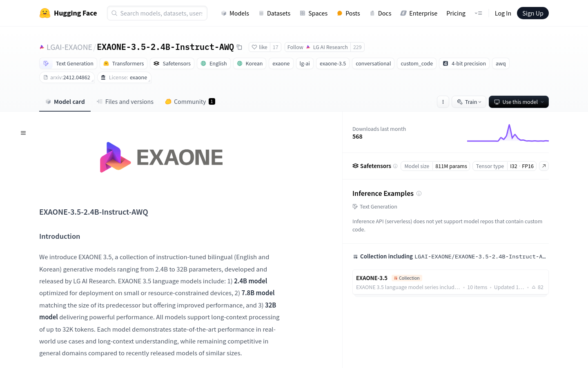
Task: Click the LGAI-EXAONE organization avatar icon
Action: point(42,47)
